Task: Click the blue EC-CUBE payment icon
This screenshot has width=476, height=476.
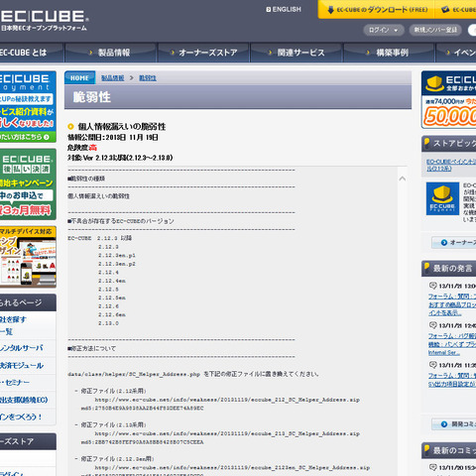Action: point(442,198)
